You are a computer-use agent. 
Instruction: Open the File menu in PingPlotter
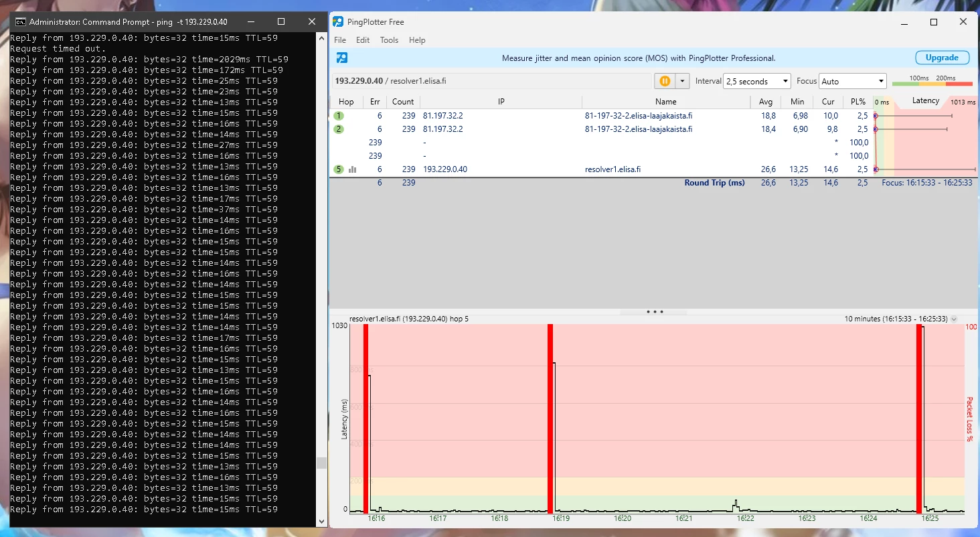[x=340, y=40]
